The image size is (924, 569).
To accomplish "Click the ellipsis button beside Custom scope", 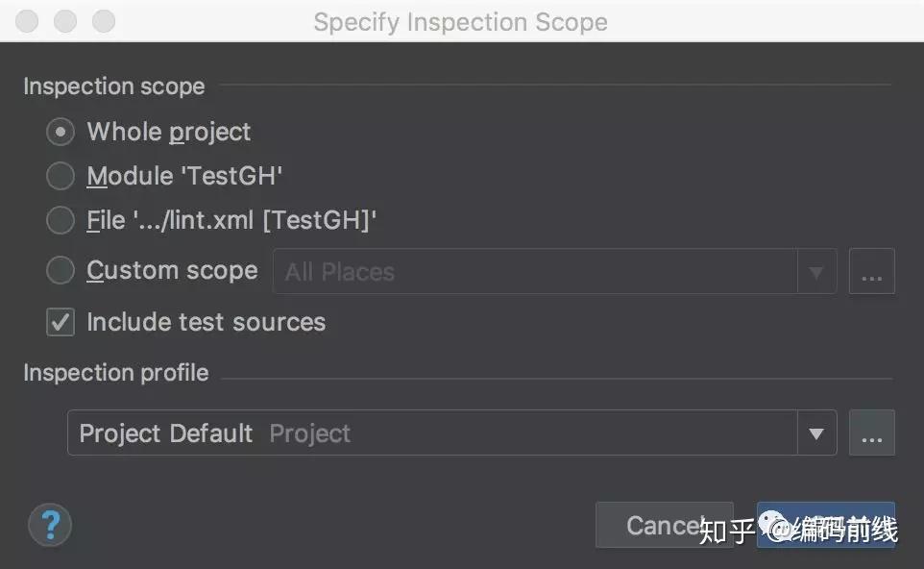I will [871, 272].
